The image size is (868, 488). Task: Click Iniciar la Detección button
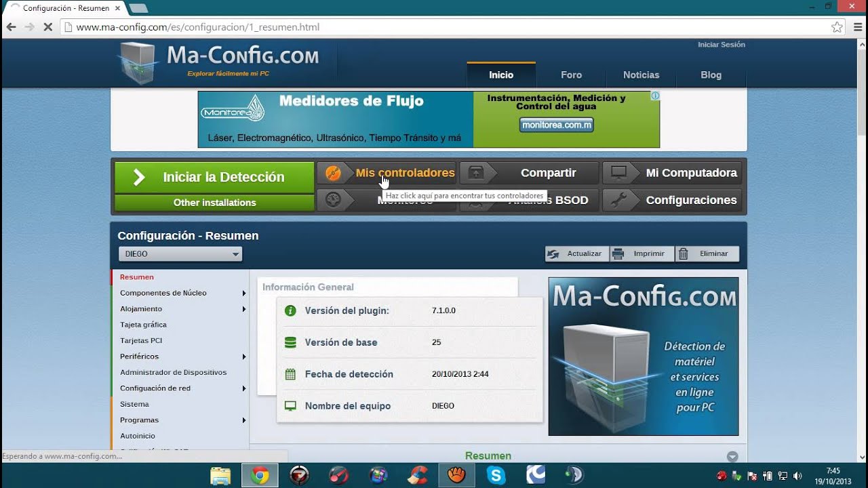(x=214, y=178)
